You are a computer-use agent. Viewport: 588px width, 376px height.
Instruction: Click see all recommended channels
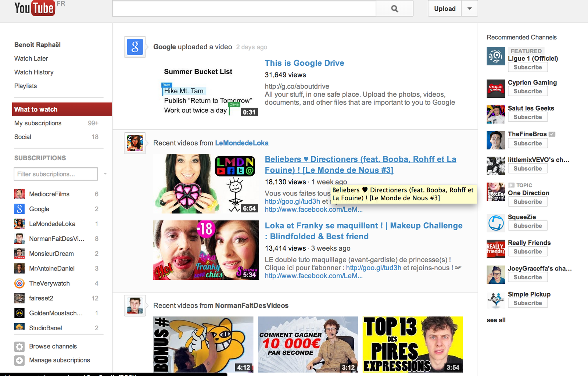(496, 320)
